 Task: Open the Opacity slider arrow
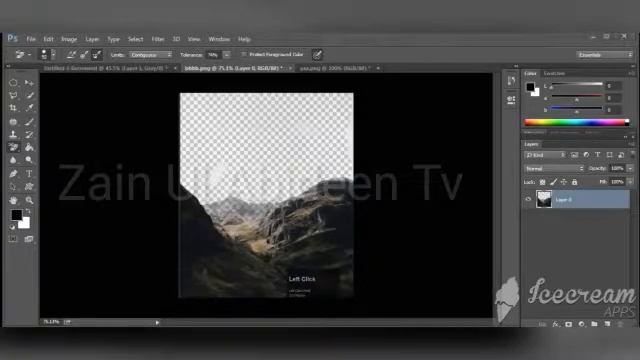tap(630, 168)
